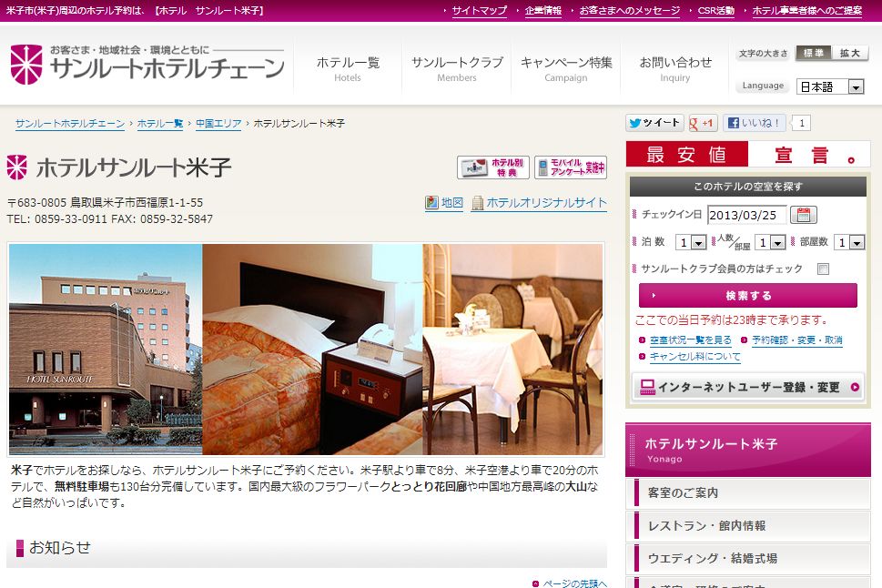Open the ホテル事業者様へのご提案 link
882x588 pixels.
[806, 11]
